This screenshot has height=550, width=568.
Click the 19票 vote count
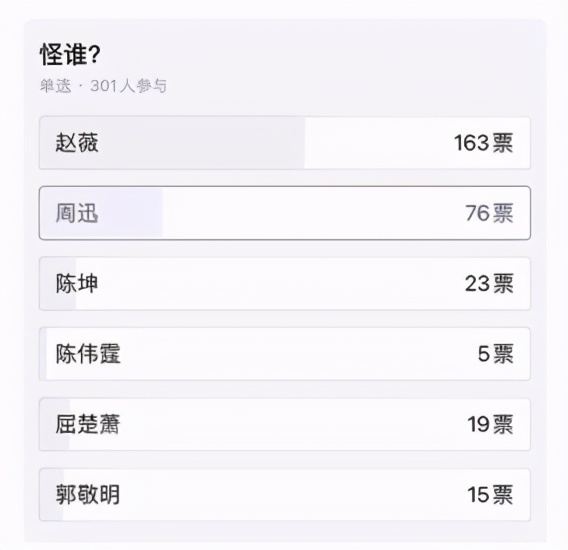pos(490,424)
